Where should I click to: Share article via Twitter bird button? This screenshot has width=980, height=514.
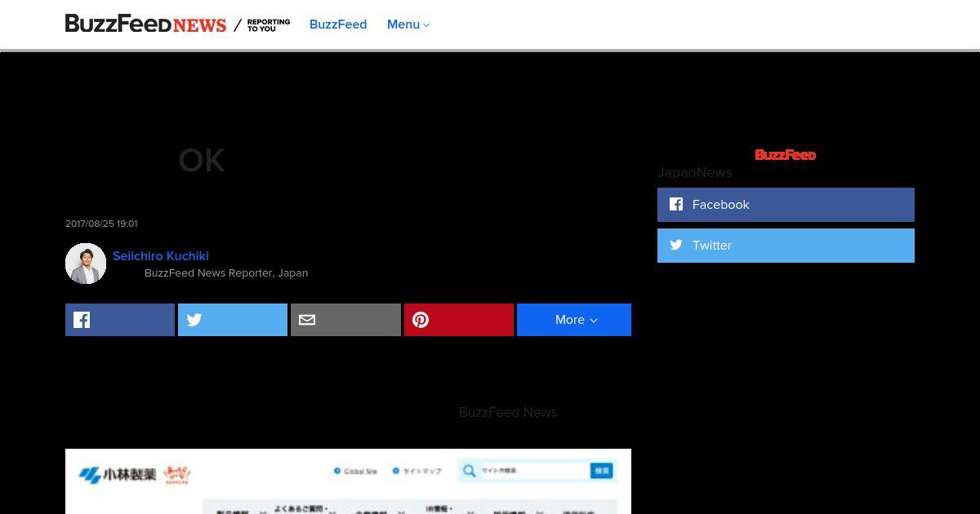coord(233,320)
